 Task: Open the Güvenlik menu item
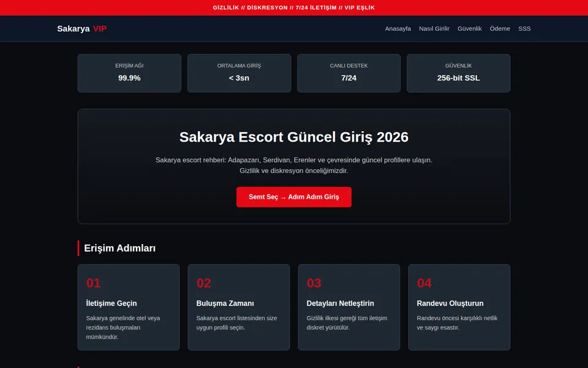point(470,29)
